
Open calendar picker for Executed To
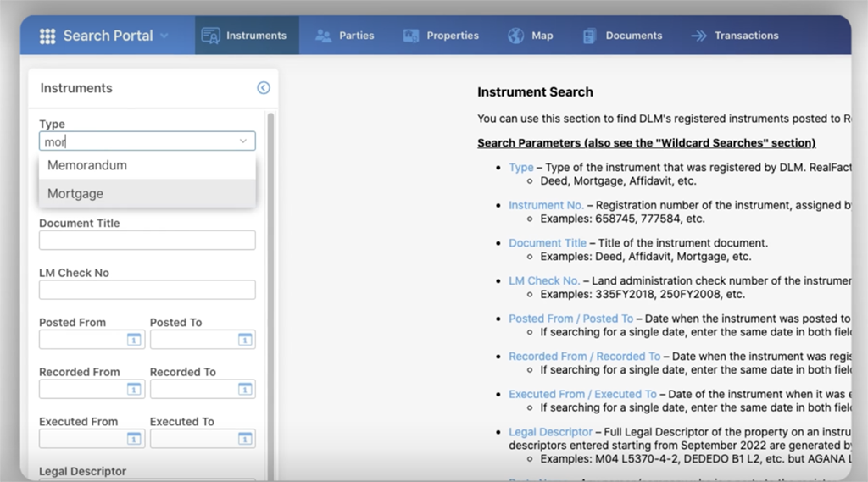tap(244, 439)
